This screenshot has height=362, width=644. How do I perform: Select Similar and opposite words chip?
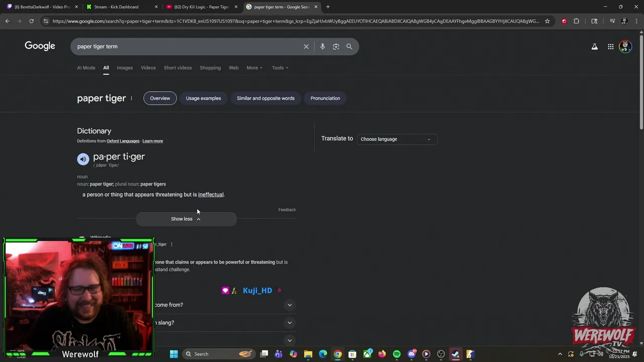266,98
